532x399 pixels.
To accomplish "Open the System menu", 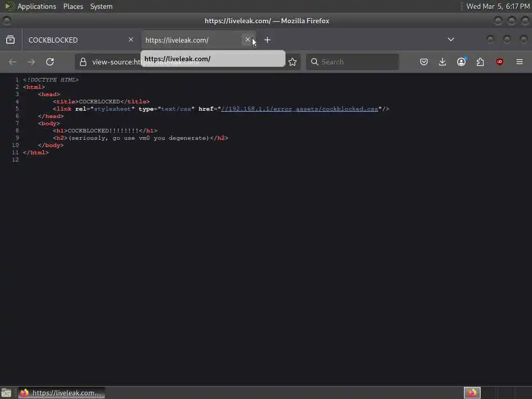I will click(101, 6).
